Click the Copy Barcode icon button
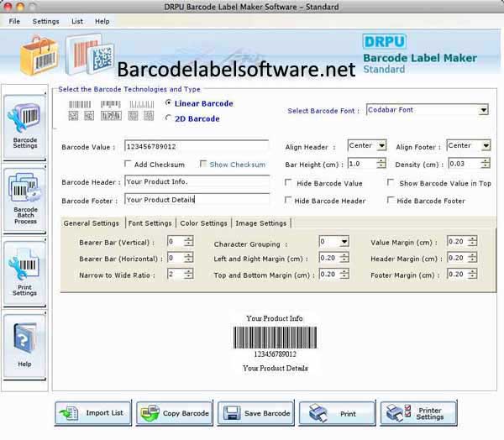504x440 pixels. (x=173, y=413)
